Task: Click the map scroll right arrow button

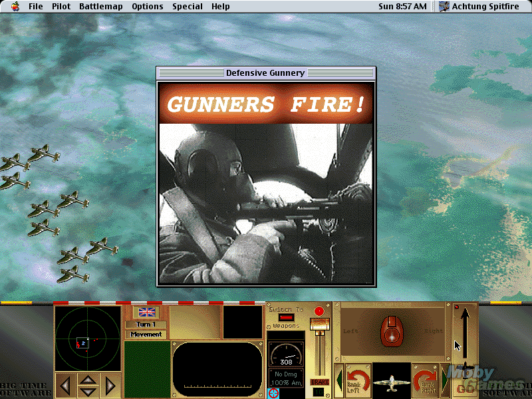Action: point(110,386)
